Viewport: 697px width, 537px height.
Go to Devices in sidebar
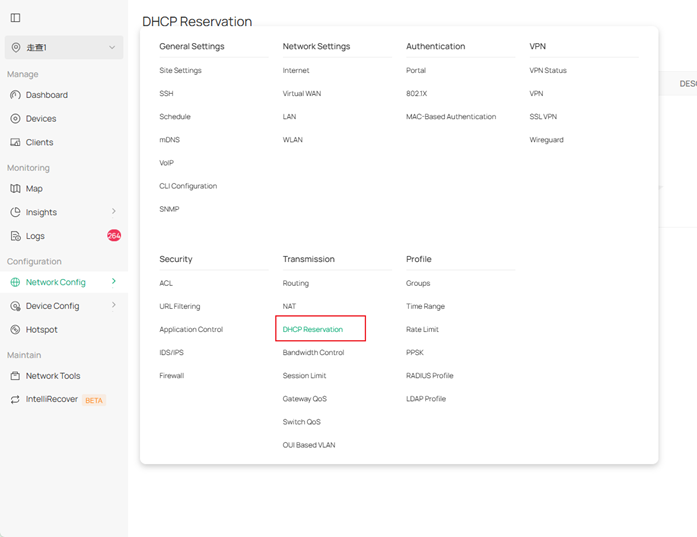point(41,119)
